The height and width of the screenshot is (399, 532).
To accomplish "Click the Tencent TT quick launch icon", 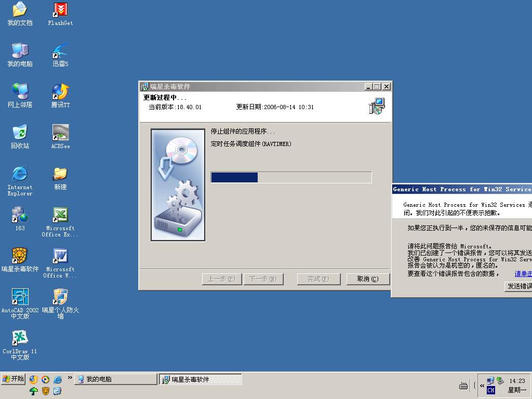I will (x=33, y=380).
